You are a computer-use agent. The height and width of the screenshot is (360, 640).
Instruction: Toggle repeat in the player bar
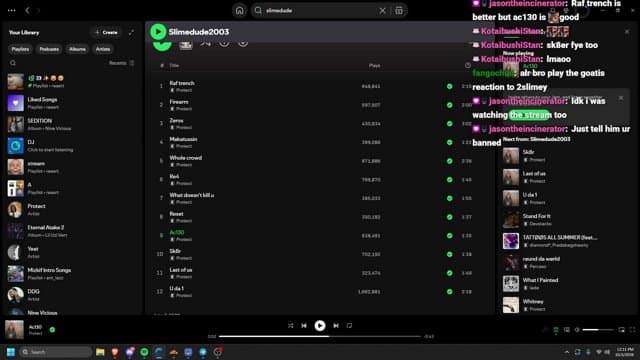349,326
